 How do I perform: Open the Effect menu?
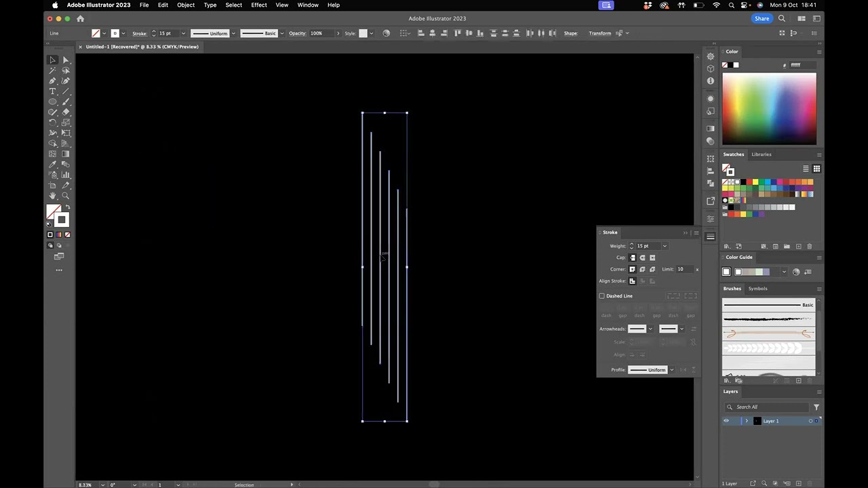click(259, 5)
